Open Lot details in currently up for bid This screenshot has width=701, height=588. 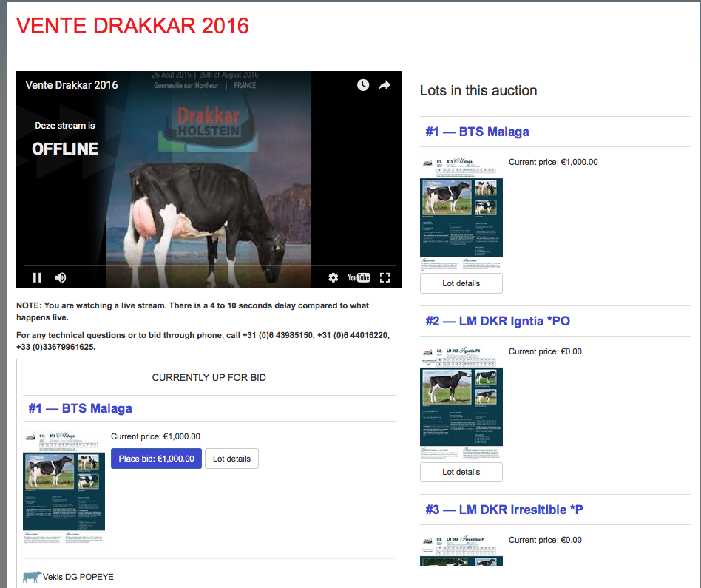(x=231, y=459)
